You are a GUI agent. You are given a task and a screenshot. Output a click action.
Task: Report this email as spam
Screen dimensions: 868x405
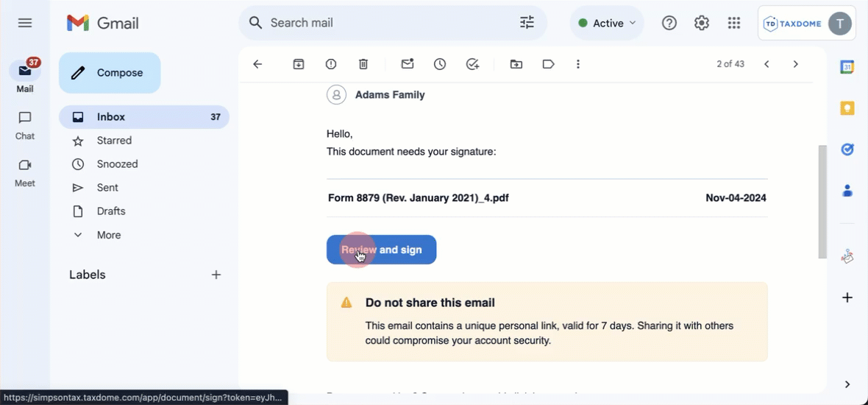pyautogui.click(x=331, y=64)
